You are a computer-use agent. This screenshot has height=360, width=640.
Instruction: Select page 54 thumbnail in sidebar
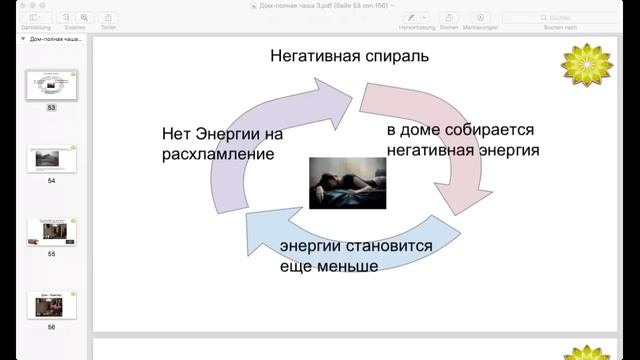(x=51, y=158)
